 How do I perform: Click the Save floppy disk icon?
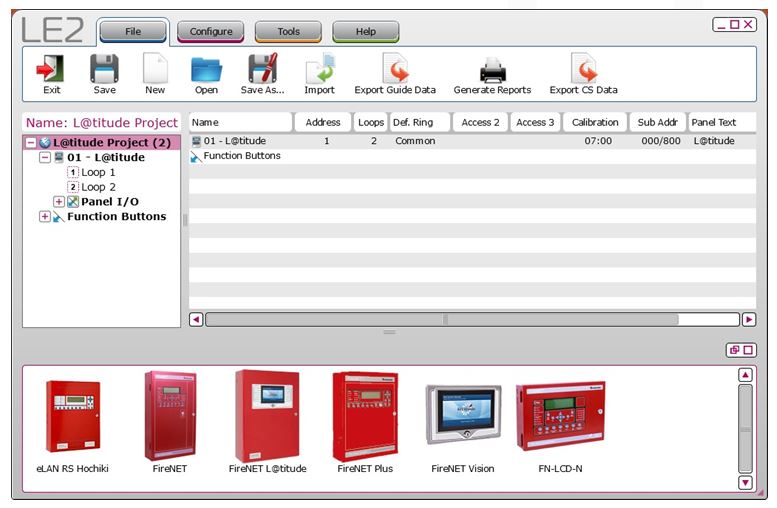(104, 68)
